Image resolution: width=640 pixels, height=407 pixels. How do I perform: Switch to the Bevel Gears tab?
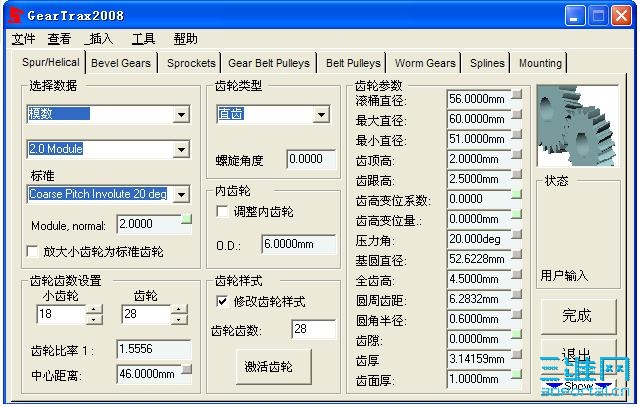pyautogui.click(x=121, y=63)
